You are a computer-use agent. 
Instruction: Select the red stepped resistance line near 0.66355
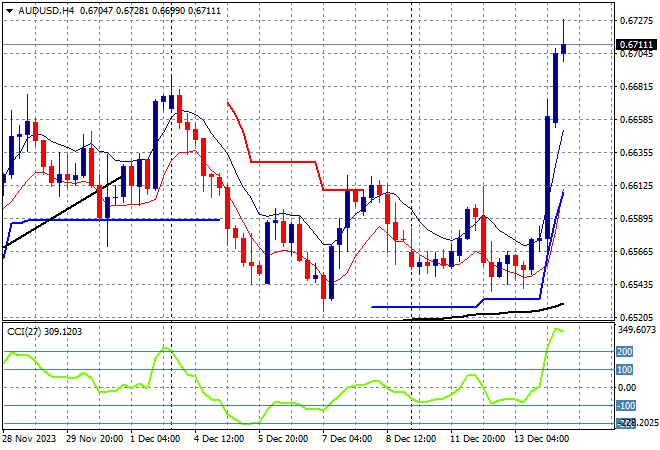click(x=283, y=162)
